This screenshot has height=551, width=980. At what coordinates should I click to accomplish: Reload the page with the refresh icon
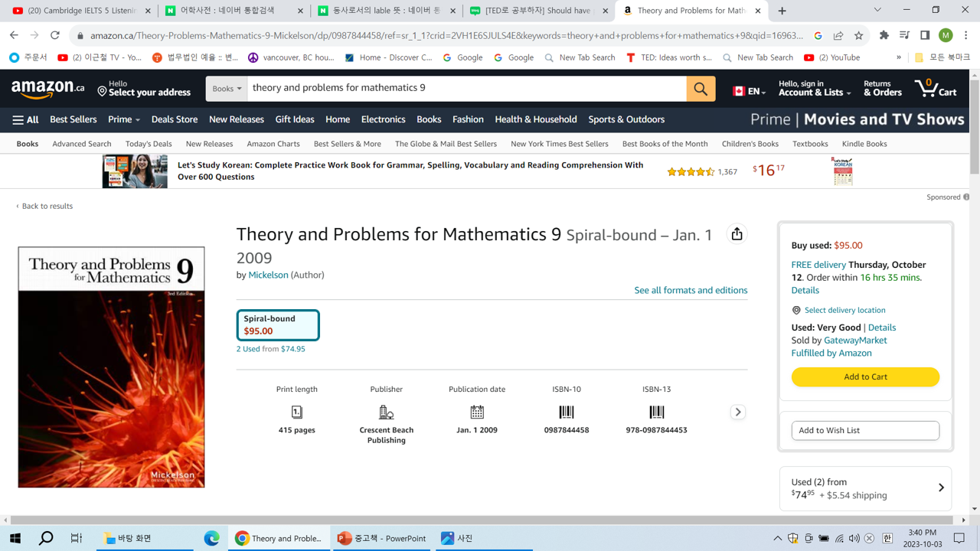point(55,35)
